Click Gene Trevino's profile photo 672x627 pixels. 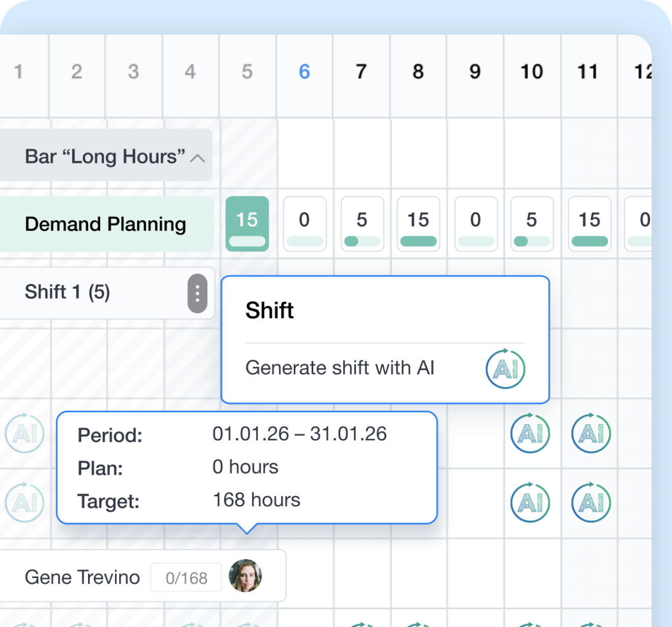click(x=246, y=576)
